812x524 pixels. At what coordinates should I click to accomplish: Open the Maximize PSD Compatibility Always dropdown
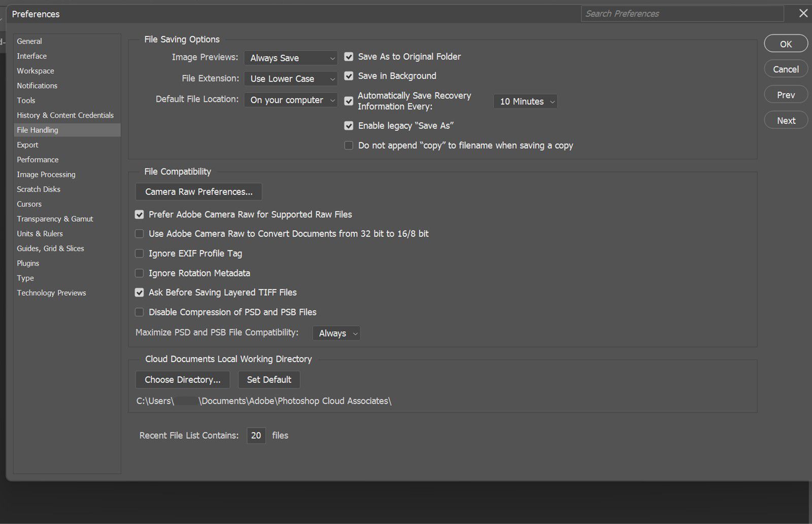click(x=336, y=333)
